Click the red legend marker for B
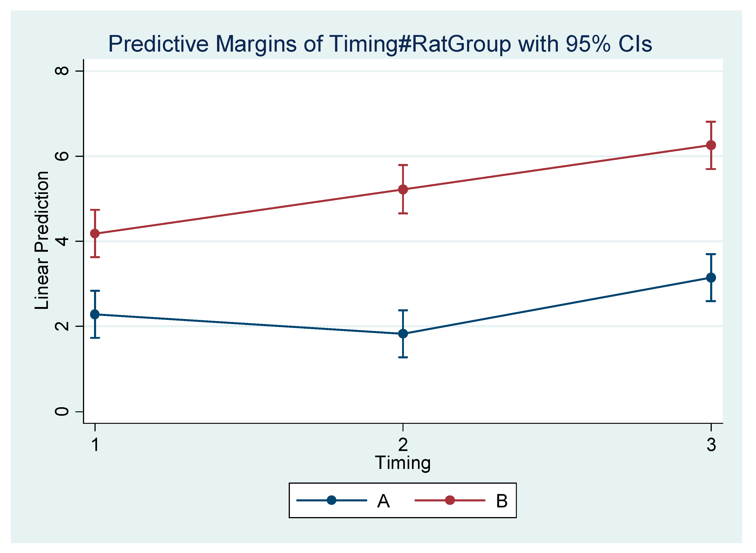The width and height of the screenshot is (756, 553). click(x=450, y=500)
